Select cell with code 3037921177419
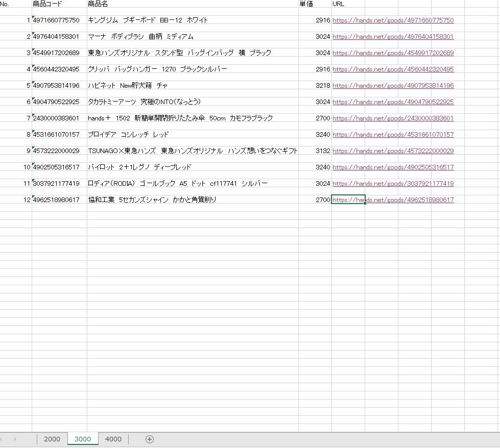This screenshot has width=500, height=448. tap(59, 183)
